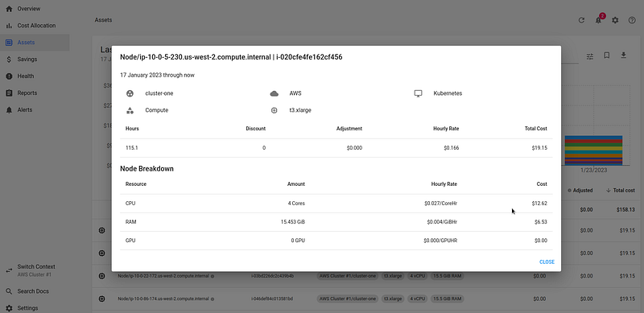Viewport: 644px width, 313px height.
Task: Click the Adjusted column header
Action: click(580, 190)
